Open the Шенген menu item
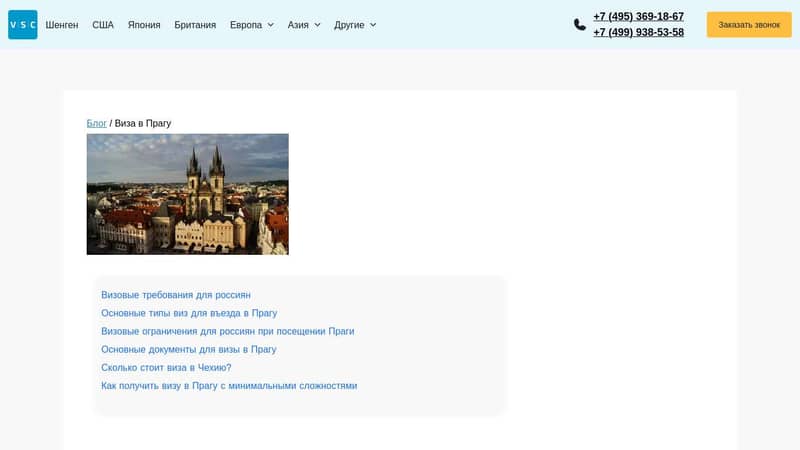 coord(62,25)
